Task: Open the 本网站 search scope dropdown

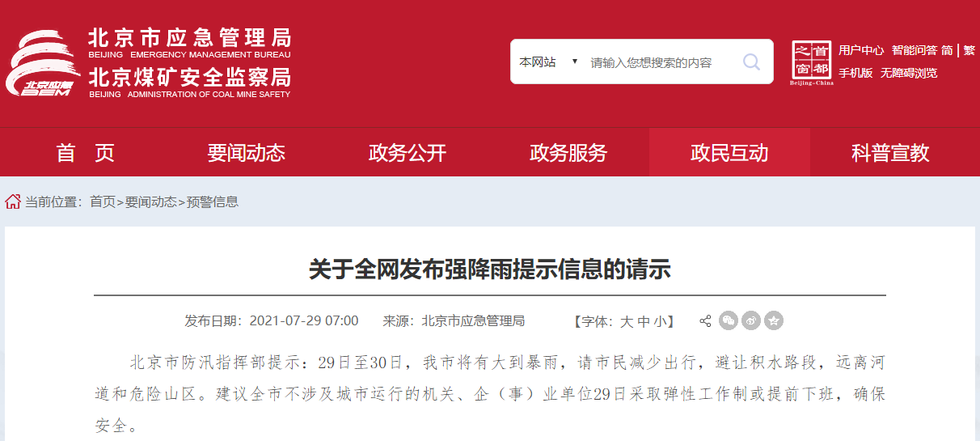Action: tap(549, 62)
